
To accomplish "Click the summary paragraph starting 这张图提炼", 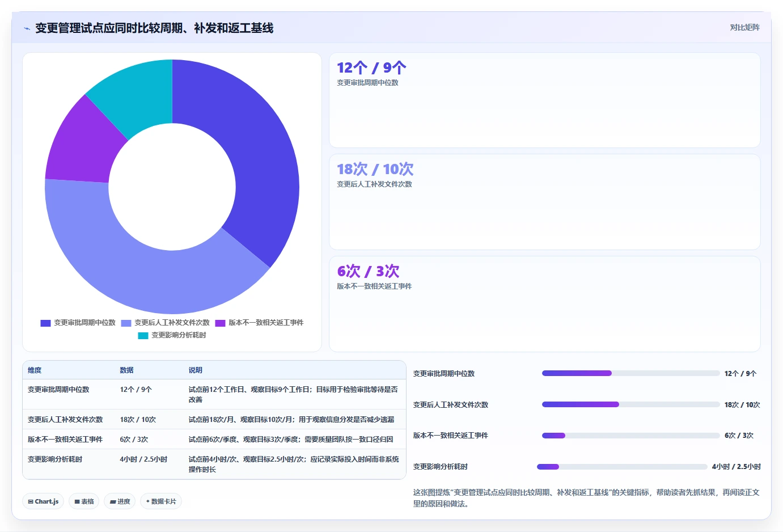I will pos(586,498).
